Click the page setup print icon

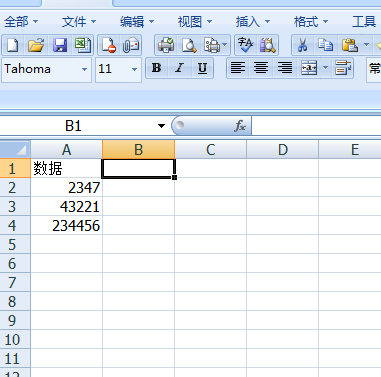pos(212,45)
